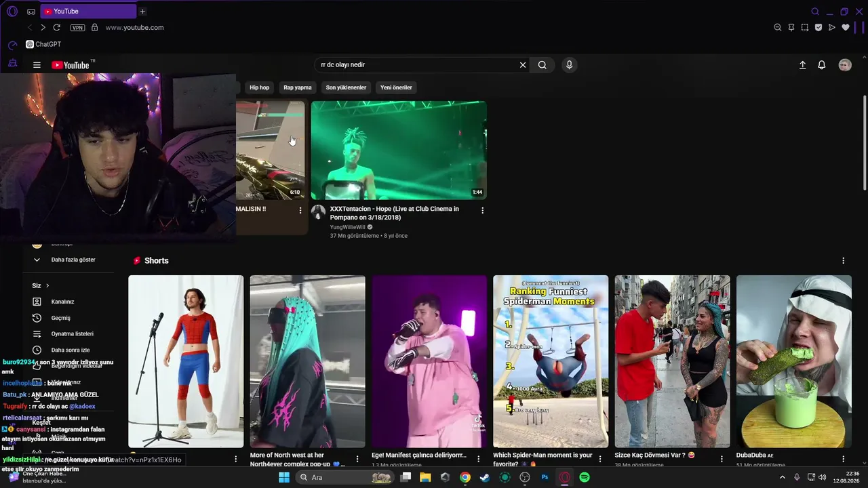Click the zoom-out magnifier in address bar
Screen dimensions: 868x488
pos(778,28)
